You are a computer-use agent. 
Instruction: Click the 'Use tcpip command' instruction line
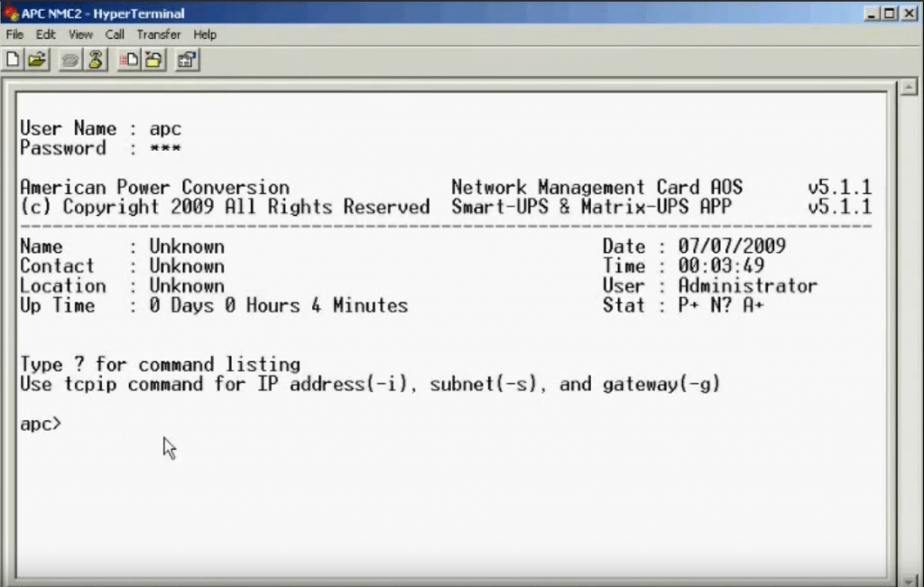[370, 385]
